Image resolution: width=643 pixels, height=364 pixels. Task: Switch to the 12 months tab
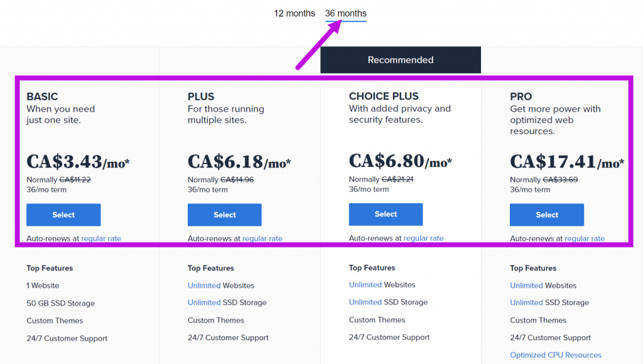click(x=294, y=13)
